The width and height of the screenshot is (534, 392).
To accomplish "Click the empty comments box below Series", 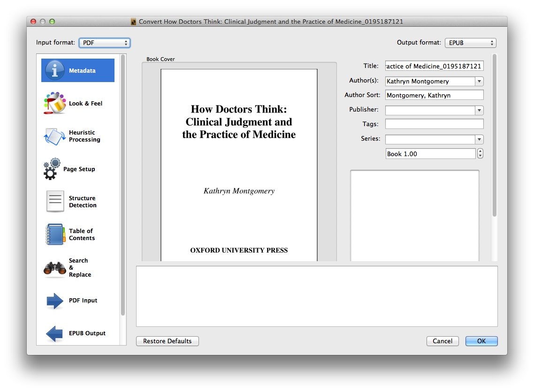I will pyautogui.click(x=414, y=216).
